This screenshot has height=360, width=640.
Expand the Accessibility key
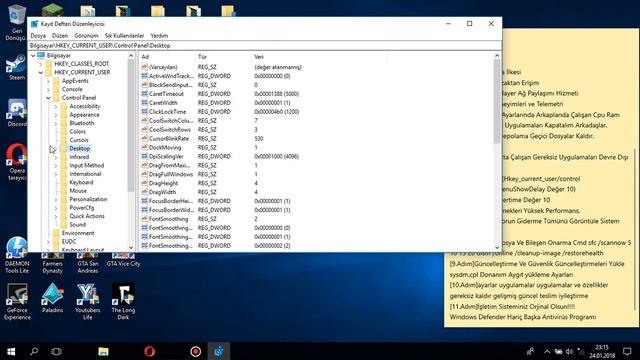pos(56,107)
